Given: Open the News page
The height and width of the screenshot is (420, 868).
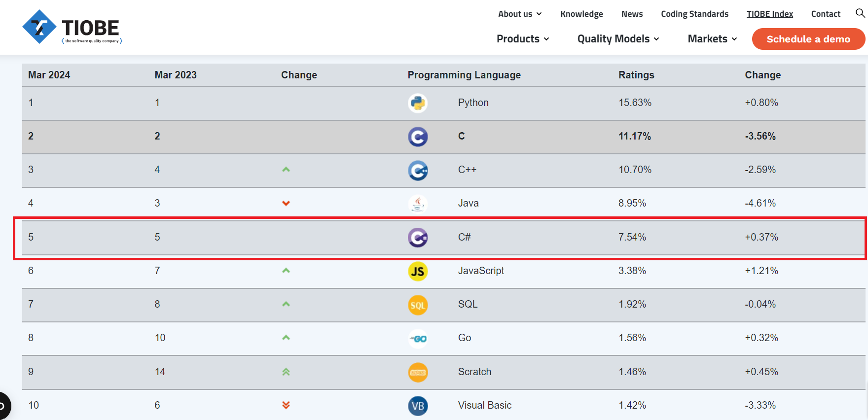Looking at the screenshot, I should (x=632, y=14).
